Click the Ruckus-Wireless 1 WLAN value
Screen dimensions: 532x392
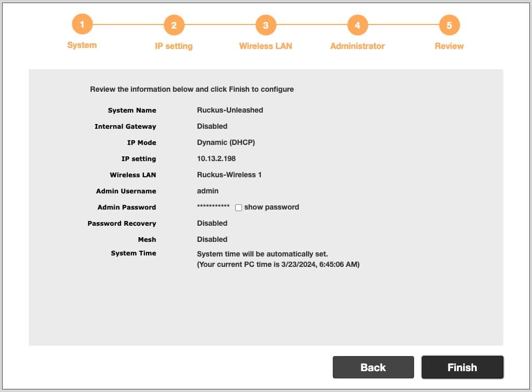(x=229, y=175)
